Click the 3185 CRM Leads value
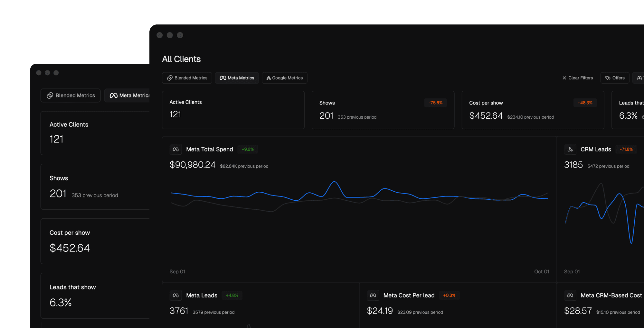 (573, 165)
